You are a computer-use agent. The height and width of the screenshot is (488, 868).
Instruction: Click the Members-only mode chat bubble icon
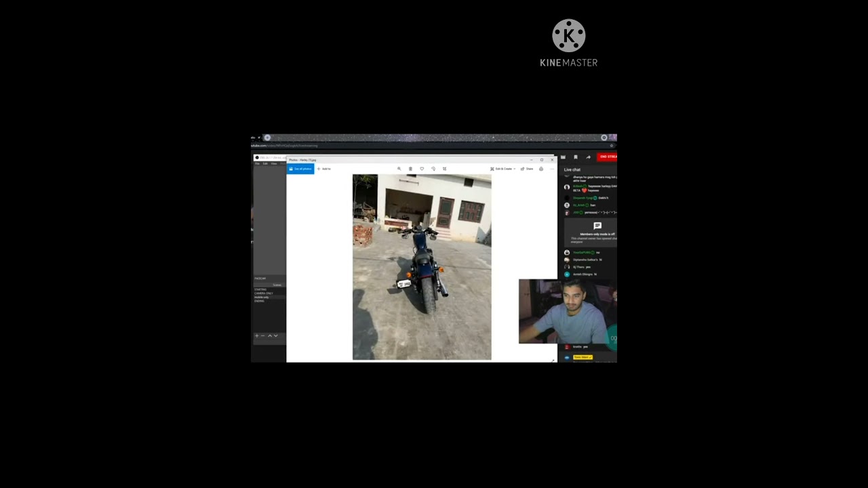click(x=597, y=226)
